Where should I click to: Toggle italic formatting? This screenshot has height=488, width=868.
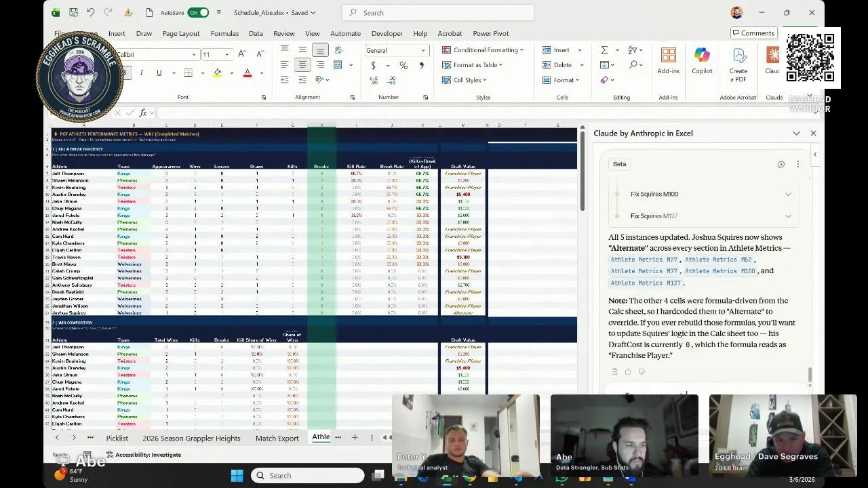click(x=141, y=73)
